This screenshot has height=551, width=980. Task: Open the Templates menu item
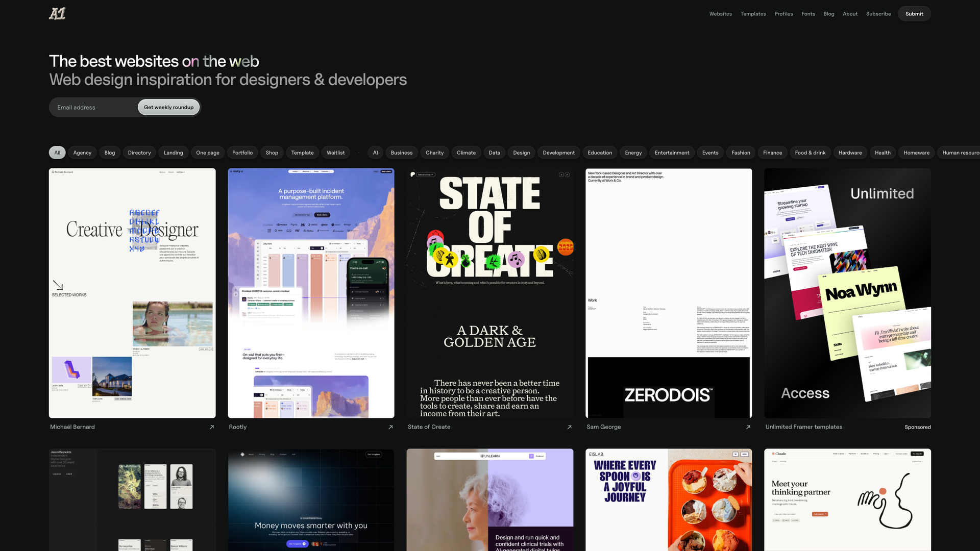coord(753,14)
